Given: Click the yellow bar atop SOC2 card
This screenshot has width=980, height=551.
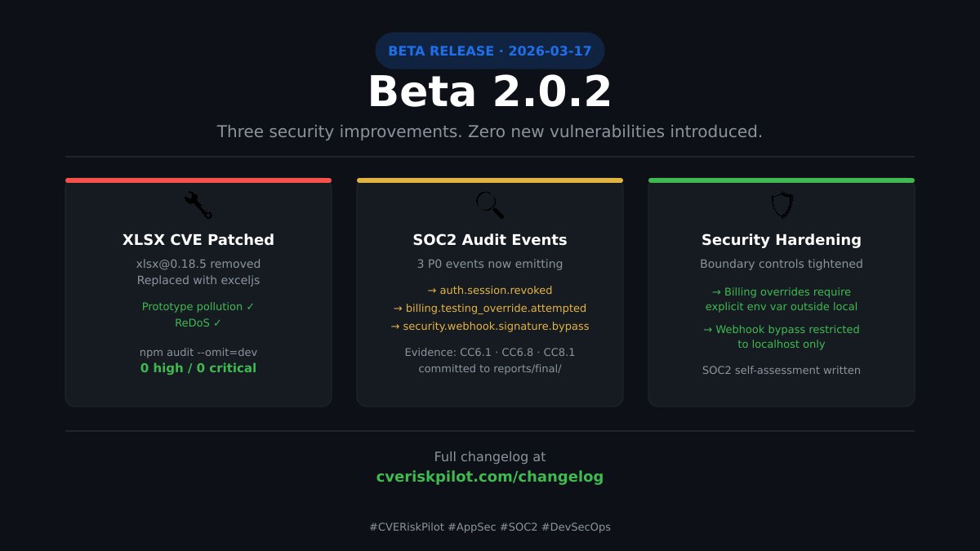Looking at the screenshot, I should tap(490, 180).
